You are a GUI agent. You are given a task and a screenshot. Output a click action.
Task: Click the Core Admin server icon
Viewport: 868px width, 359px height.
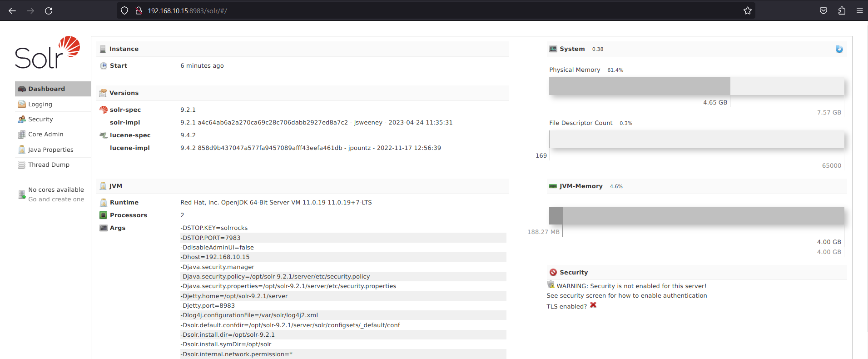point(22,134)
